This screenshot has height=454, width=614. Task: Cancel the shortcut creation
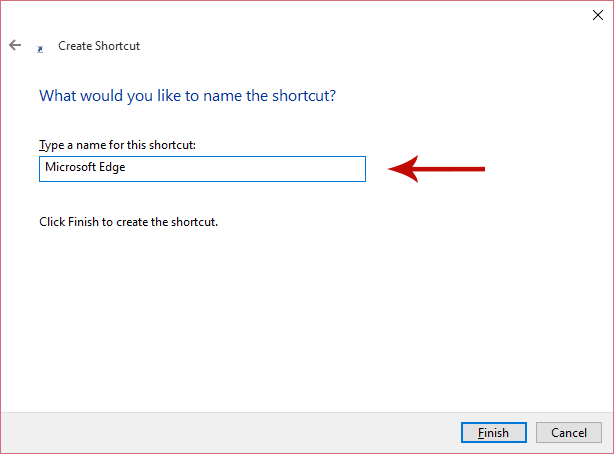569,432
